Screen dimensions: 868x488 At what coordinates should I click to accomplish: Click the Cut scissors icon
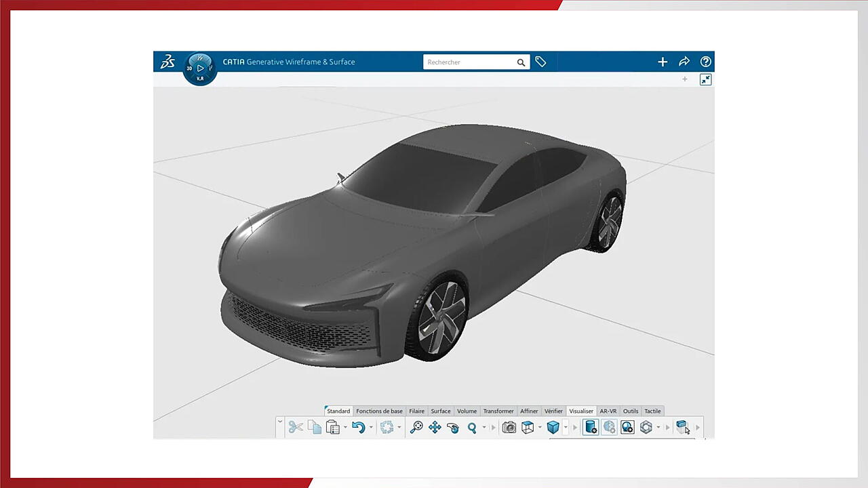pyautogui.click(x=296, y=427)
